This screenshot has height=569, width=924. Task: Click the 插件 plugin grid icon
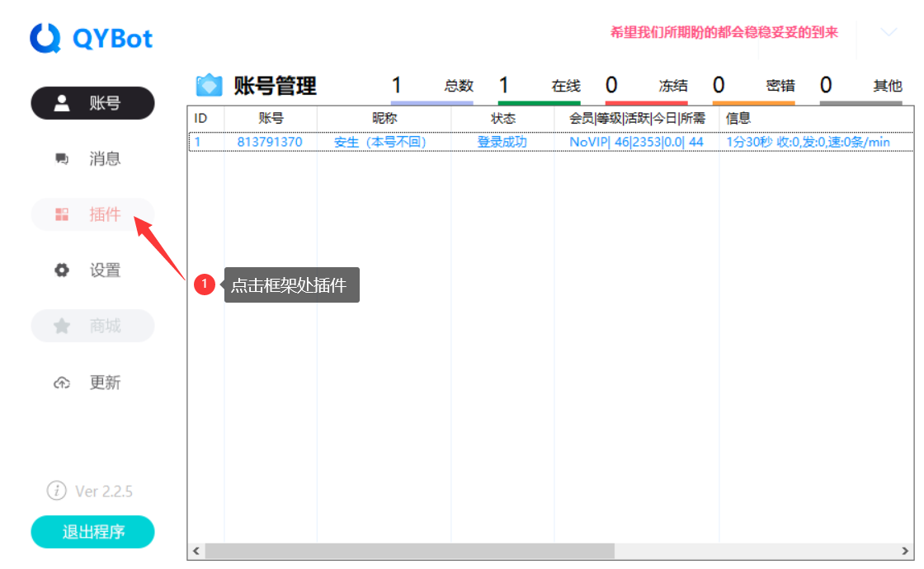pyautogui.click(x=62, y=215)
